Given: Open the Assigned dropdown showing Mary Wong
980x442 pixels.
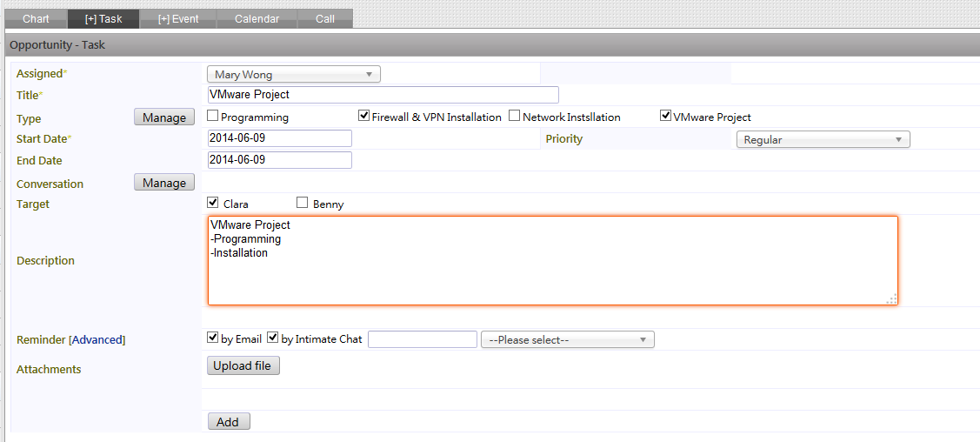Looking at the screenshot, I should [294, 75].
